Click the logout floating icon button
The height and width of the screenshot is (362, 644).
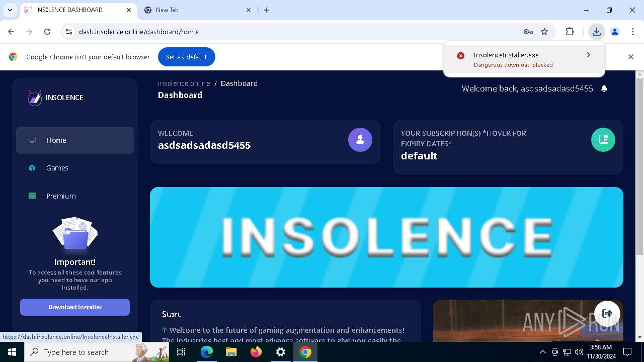[607, 313]
